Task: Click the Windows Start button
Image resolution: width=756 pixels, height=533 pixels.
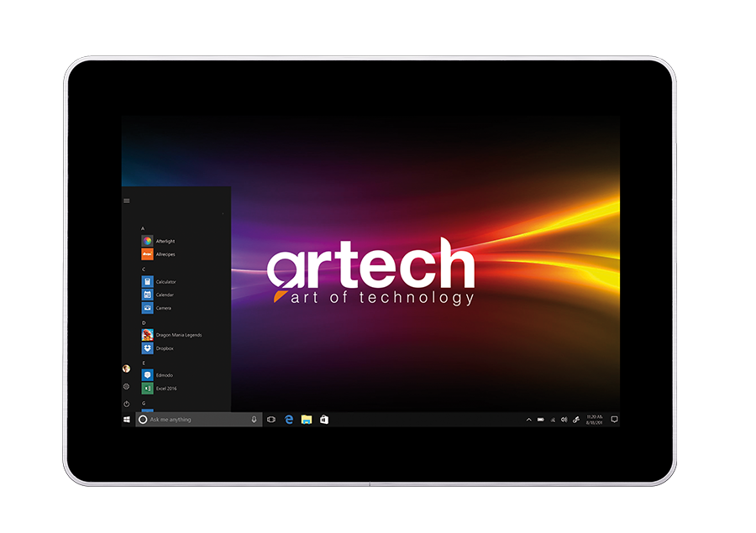Action: point(127,420)
